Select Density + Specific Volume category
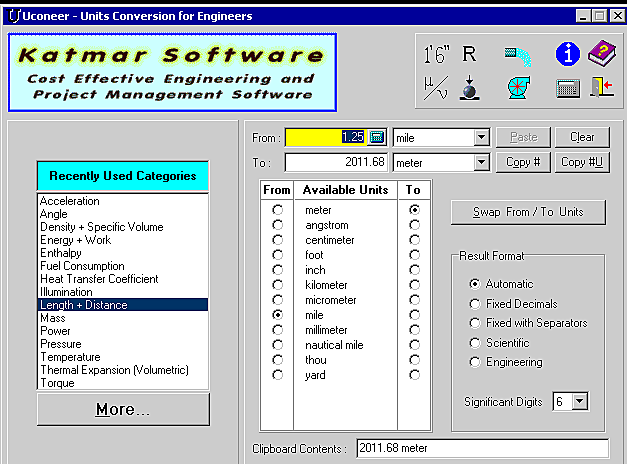The image size is (627, 464). 122,227
